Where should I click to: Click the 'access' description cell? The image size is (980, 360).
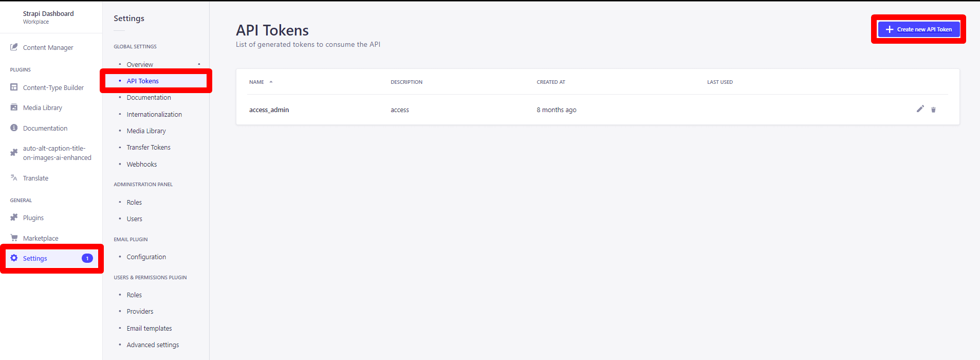tap(400, 110)
